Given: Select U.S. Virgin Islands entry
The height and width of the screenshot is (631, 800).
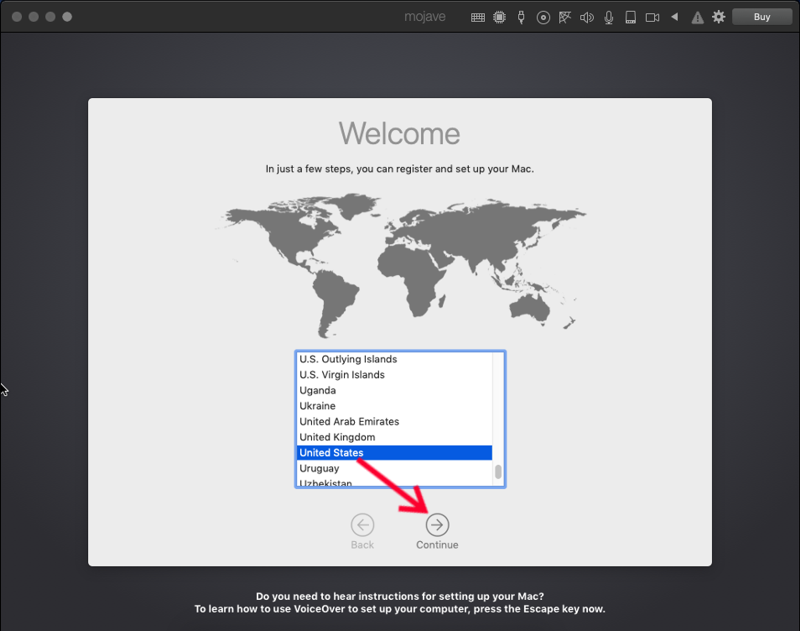Looking at the screenshot, I should [341, 375].
